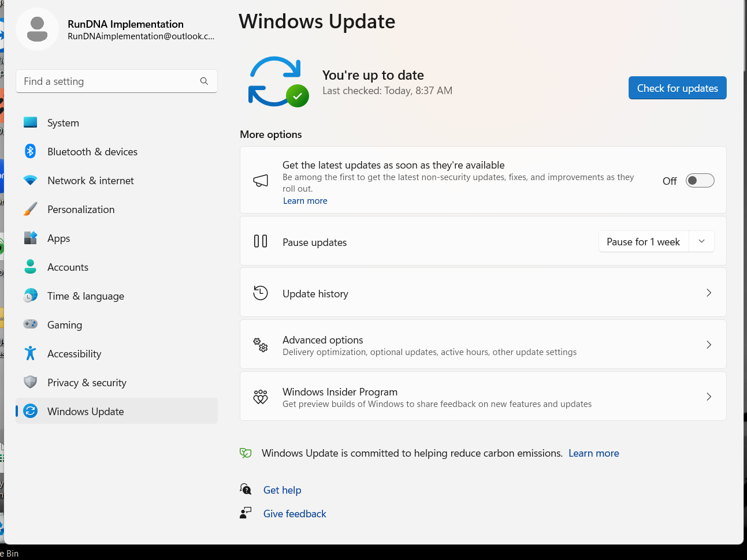The width and height of the screenshot is (747, 560).
Task: Click the Bluetooth & devices icon
Action: click(x=31, y=151)
